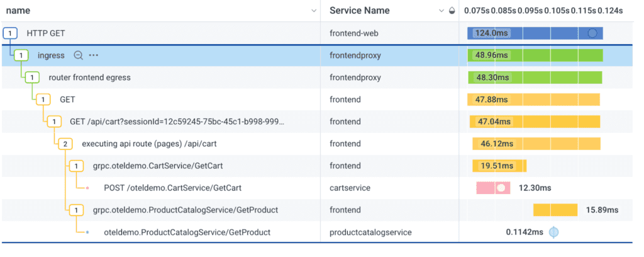This screenshot has width=644, height=257.
Task: Click the yellow 15.89ms span bar
Action: (555, 210)
